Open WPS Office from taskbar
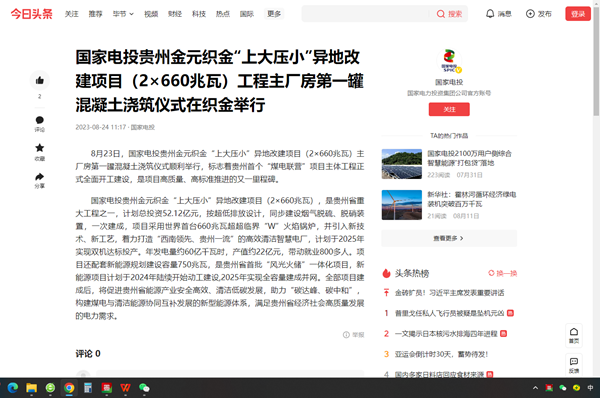 (125, 388)
